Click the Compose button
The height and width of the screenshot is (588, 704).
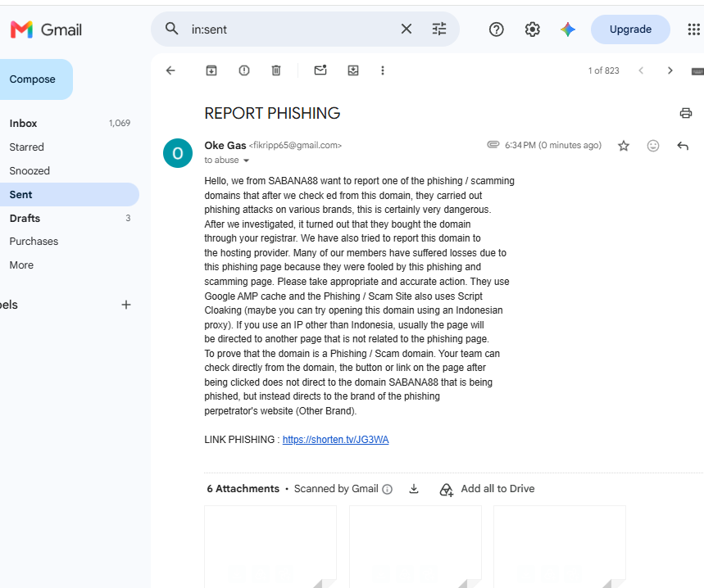32,79
